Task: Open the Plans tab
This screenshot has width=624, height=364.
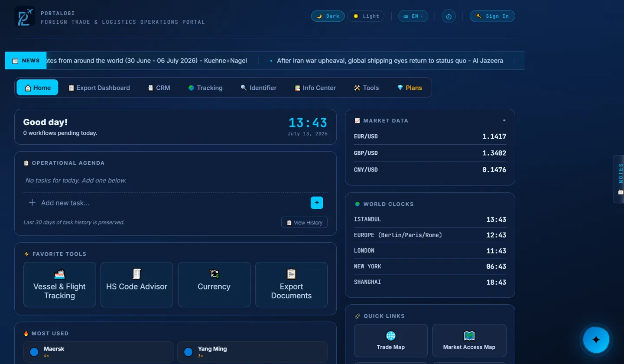Action: (x=409, y=88)
